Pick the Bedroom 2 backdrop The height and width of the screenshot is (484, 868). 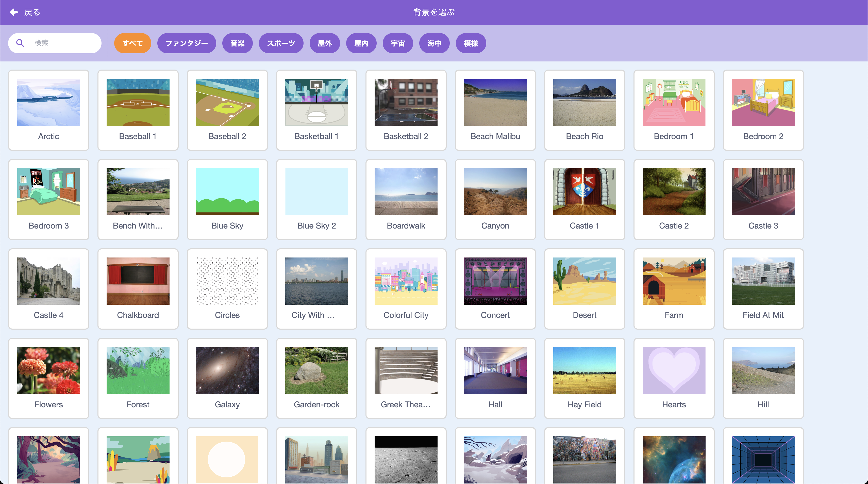pos(762,102)
